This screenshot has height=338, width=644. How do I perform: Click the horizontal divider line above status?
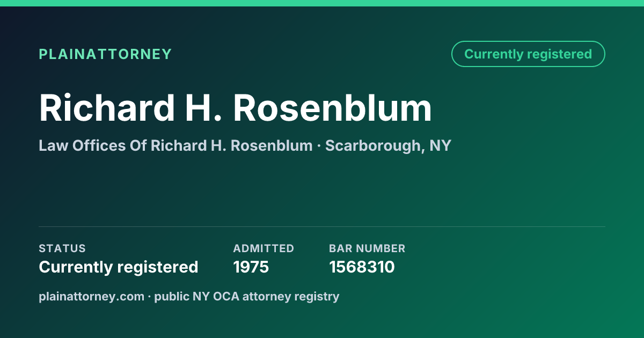[322, 227]
